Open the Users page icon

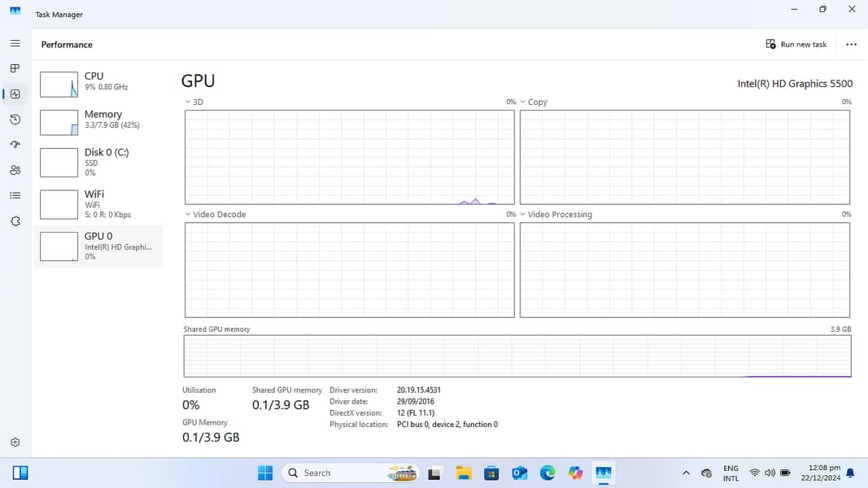15,170
